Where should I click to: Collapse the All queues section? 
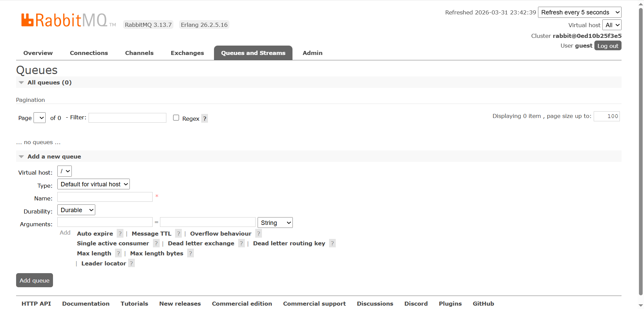coord(21,82)
